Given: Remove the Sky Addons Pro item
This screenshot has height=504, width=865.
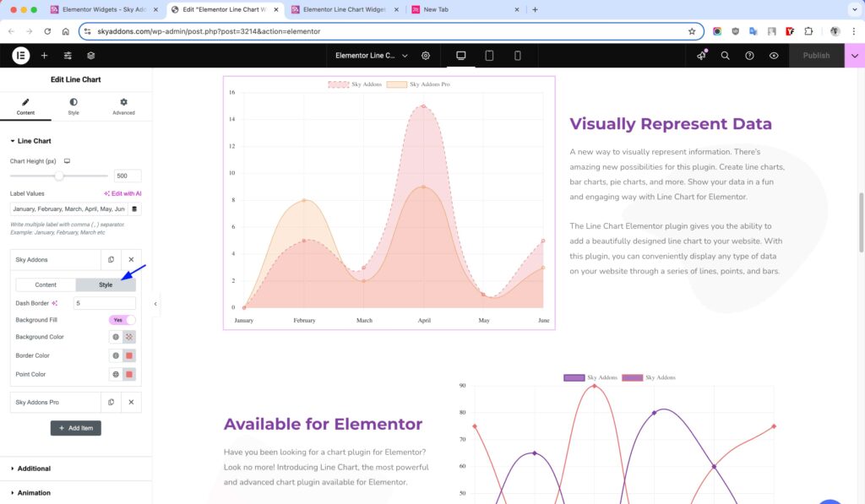Looking at the screenshot, I should pyautogui.click(x=131, y=403).
